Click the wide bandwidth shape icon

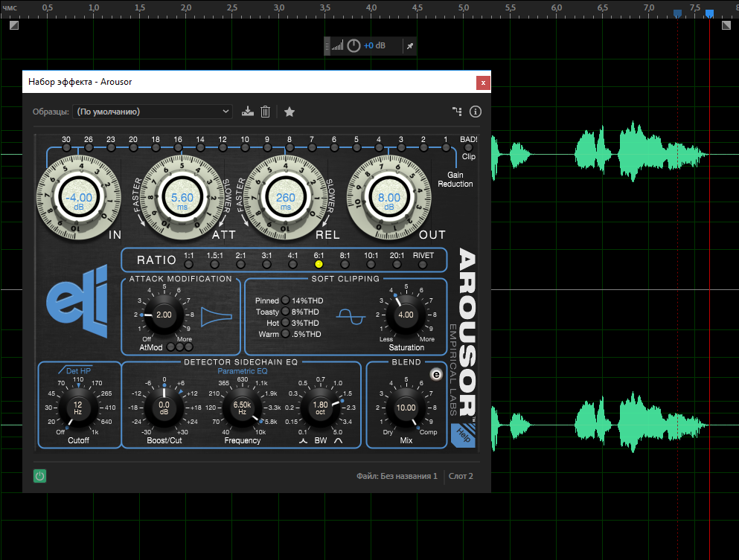(x=339, y=441)
